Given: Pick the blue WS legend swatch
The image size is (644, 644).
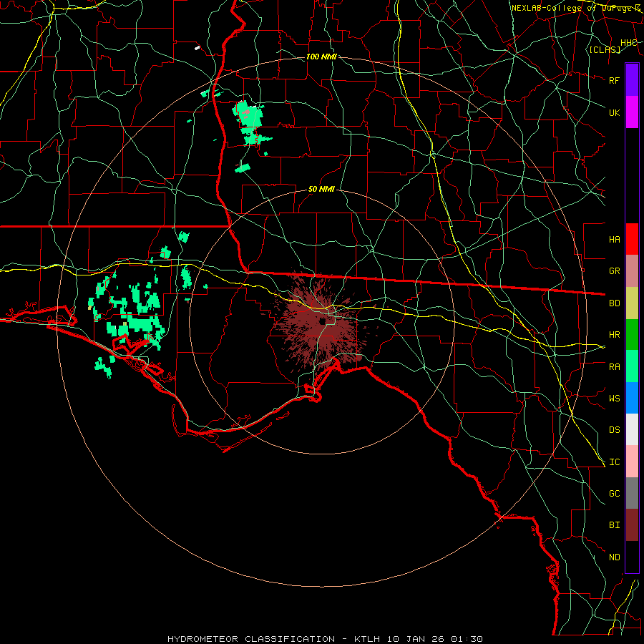Looking at the screenshot, I should [632, 398].
